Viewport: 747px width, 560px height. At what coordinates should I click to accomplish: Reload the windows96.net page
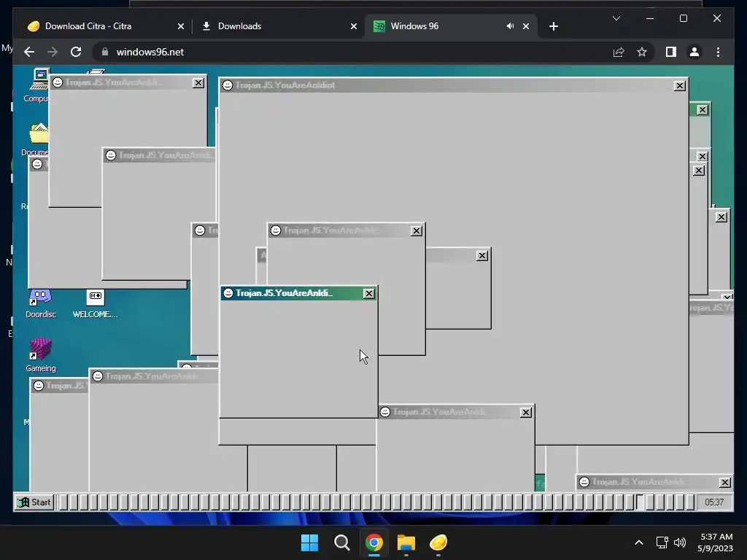(76, 52)
